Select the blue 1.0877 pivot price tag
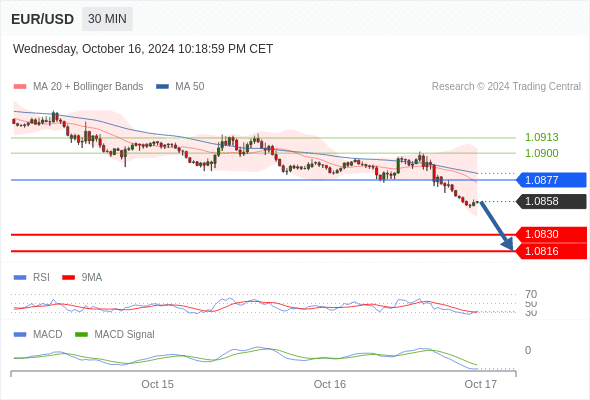This screenshot has width=590, height=400. click(x=551, y=180)
